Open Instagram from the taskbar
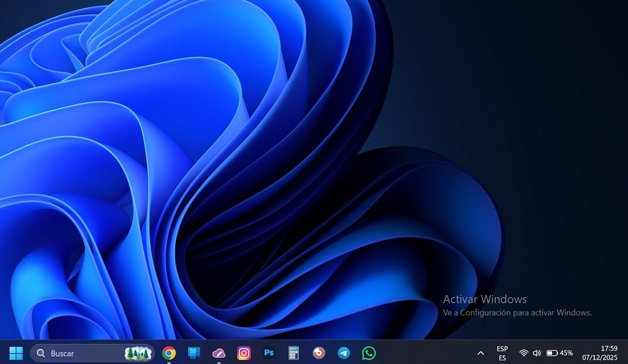Image resolution: width=628 pixels, height=364 pixels. [244, 353]
